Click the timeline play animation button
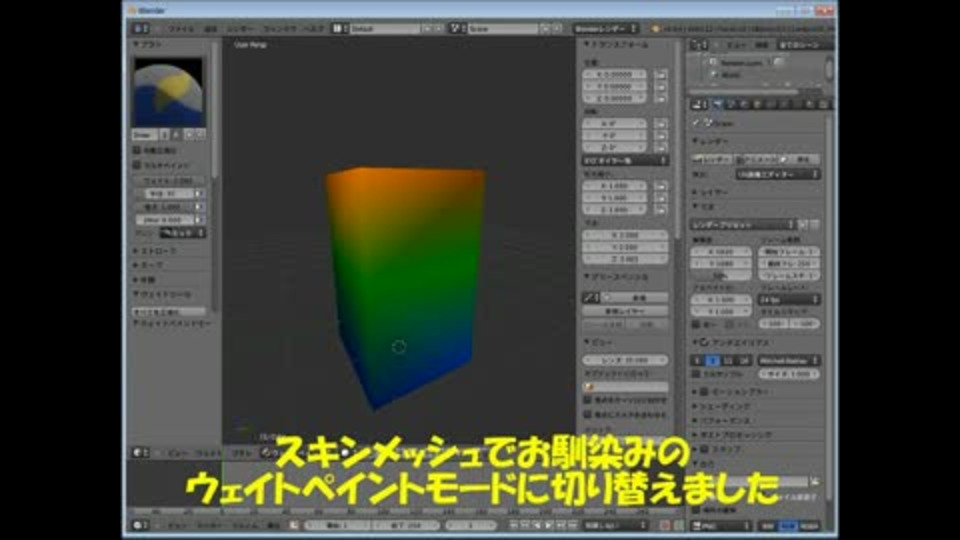The image size is (960, 540). coord(549,525)
